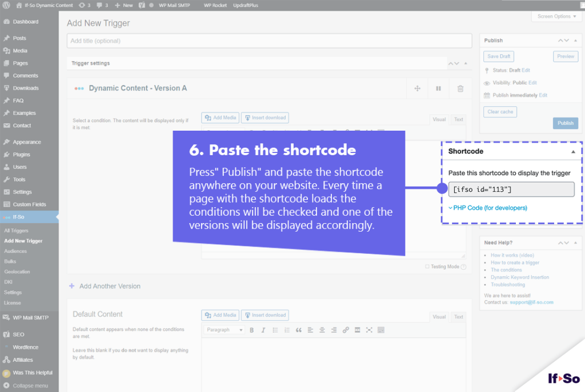The image size is (585, 392).
Task: Click the trigger title input field
Action: (x=270, y=41)
